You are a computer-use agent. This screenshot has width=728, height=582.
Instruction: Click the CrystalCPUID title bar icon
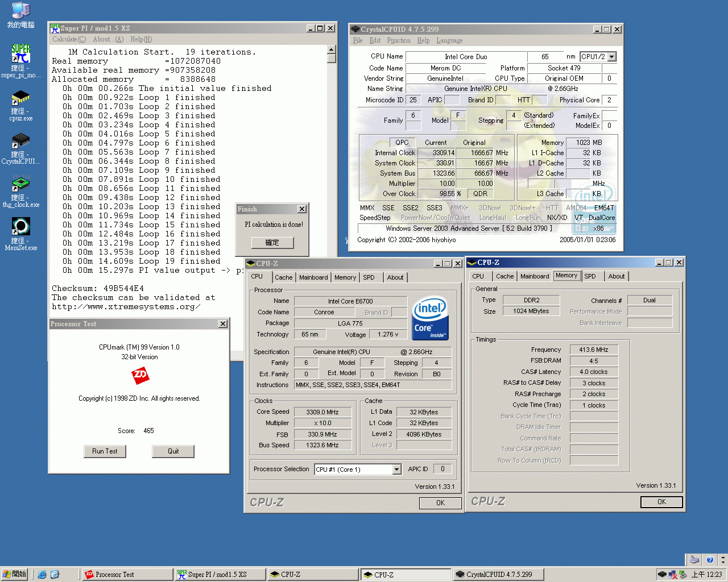355,29
